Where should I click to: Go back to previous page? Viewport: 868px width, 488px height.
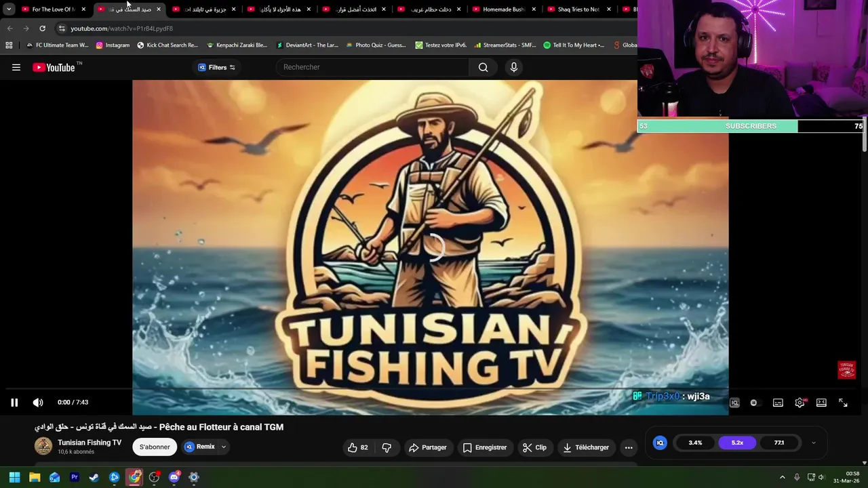coord(9,28)
